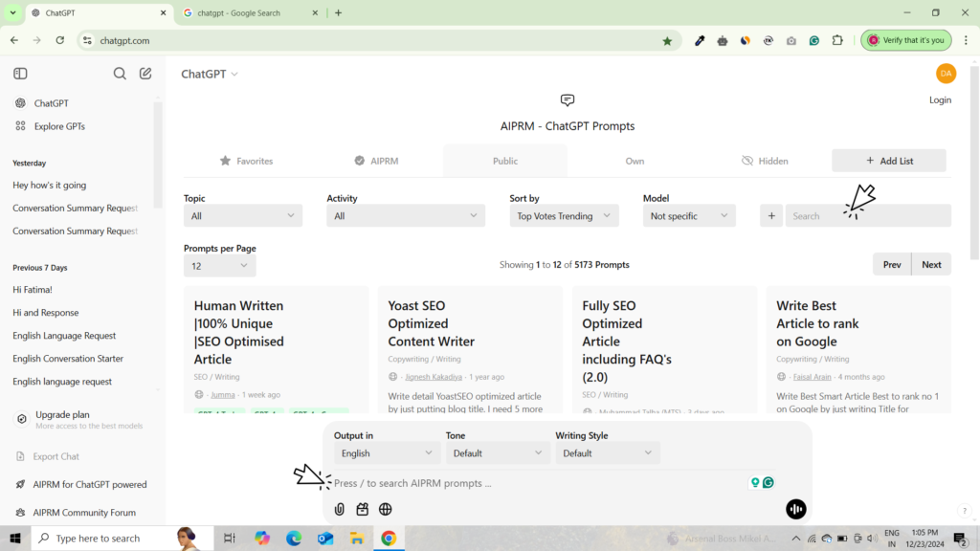The width and height of the screenshot is (980, 551).
Task: Open the Sort by Top Votes Trending dropdown
Action: click(564, 216)
